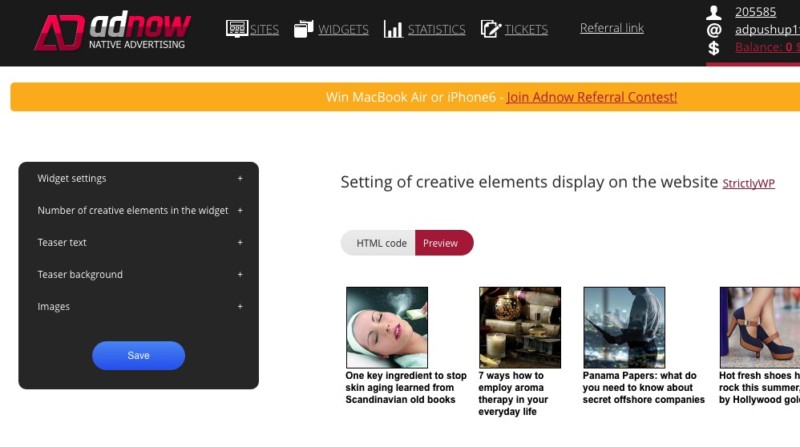800x447 pixels.
Task: Click the user profile icon
Action: pyautogui.click(x=714, y=12)
